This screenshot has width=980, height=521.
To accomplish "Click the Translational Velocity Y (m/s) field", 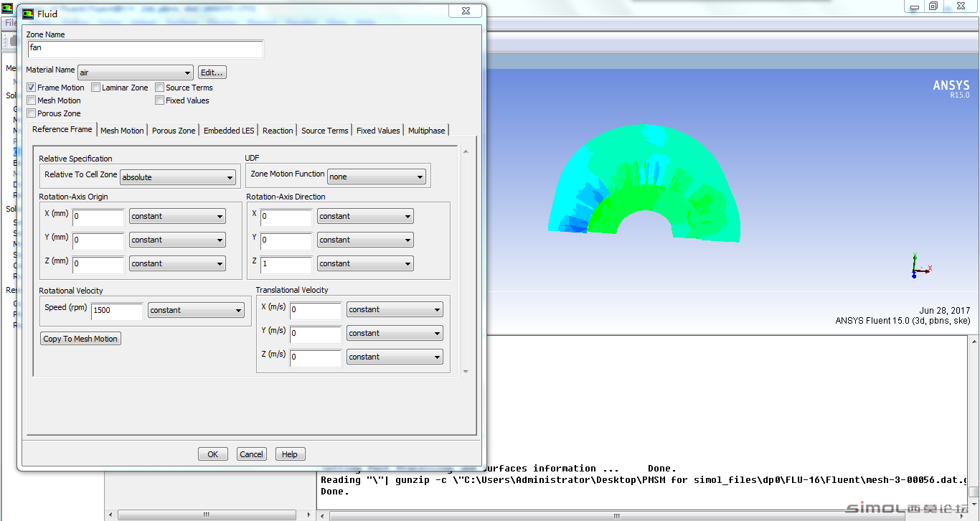I will point(316,334).
